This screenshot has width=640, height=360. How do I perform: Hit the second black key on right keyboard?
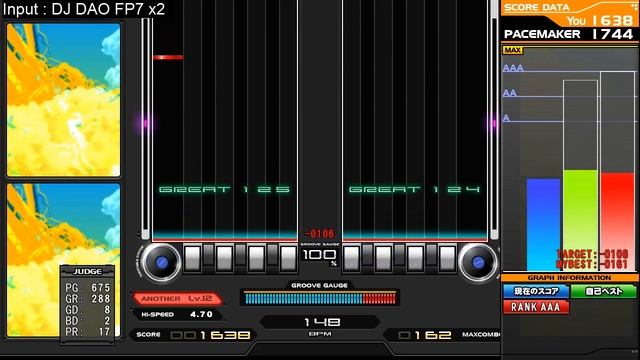coord(399,255)
